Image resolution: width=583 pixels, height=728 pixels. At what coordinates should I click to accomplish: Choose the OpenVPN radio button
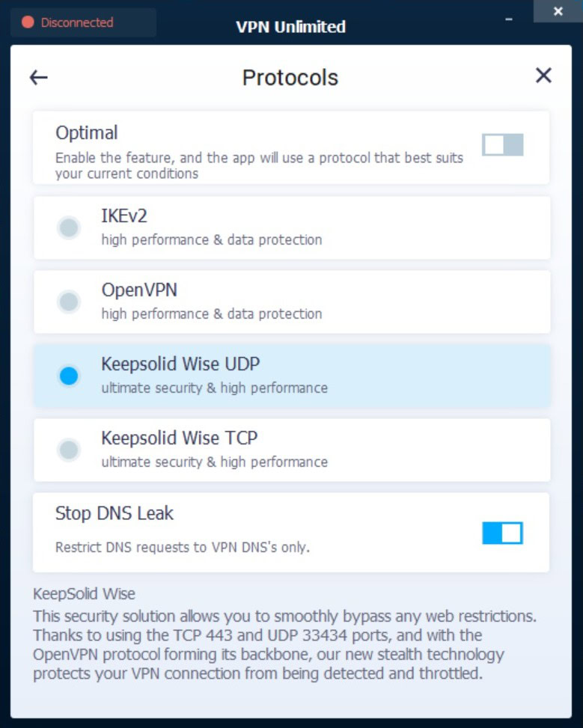[x=69, y=302]
